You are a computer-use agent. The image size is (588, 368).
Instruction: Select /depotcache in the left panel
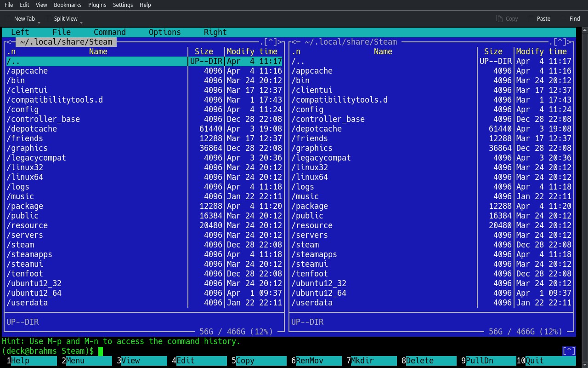[x=144, y=129]
